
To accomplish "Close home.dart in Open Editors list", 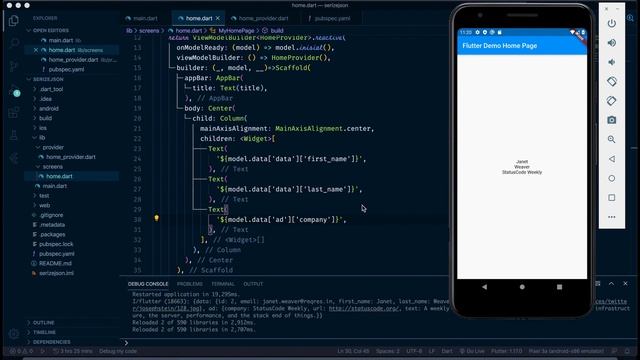I will click(36, 50).
